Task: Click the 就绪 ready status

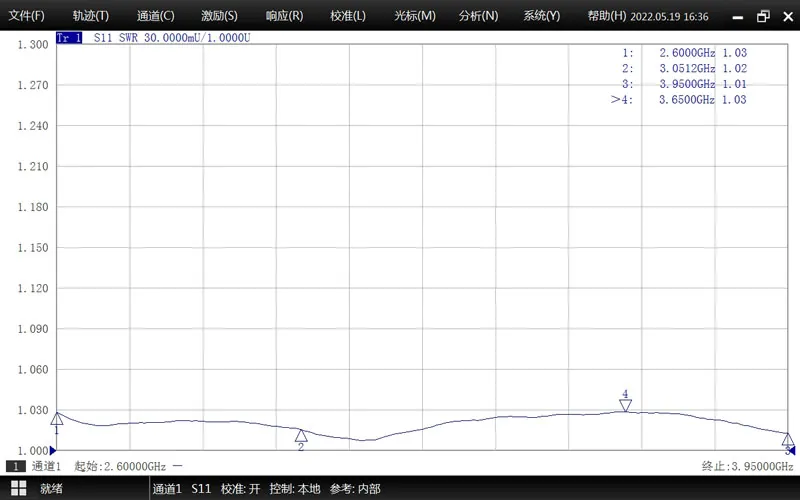Action: click(x=52, y=488)
